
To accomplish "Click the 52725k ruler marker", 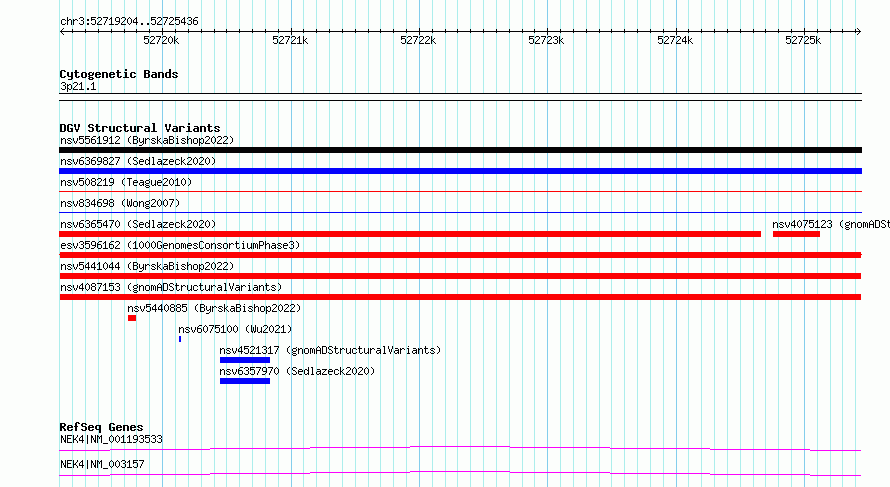I will pyautogui.click(x=803, y=40).
